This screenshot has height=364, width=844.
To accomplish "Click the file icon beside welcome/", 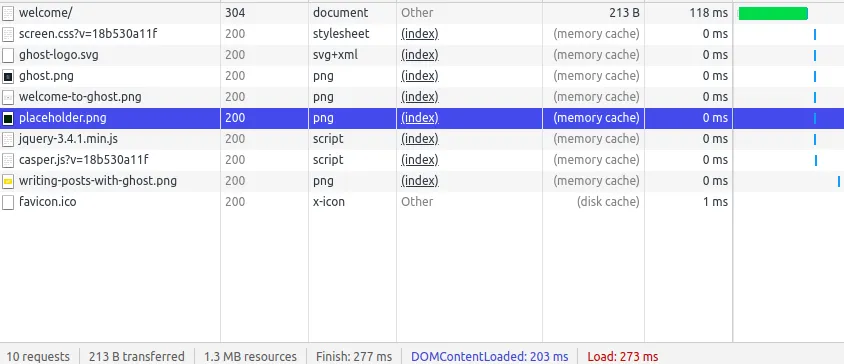I will [8, 13].
